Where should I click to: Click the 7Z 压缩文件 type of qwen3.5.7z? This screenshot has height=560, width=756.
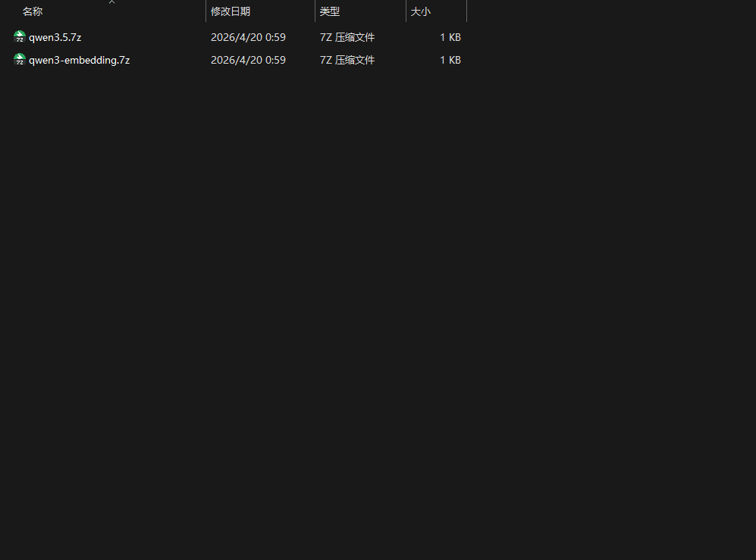point(347,37)
